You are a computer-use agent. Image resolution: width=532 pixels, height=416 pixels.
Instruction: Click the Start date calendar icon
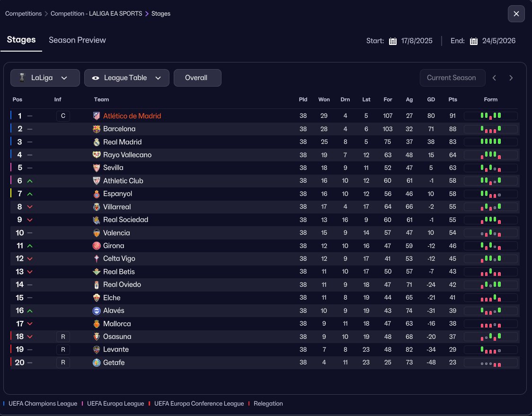pyautogui.click(x=392, y=41)
